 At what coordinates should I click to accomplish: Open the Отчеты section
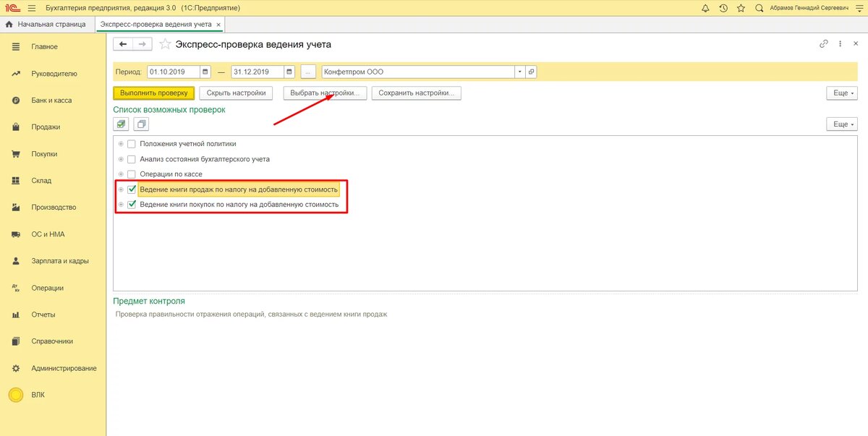[x=43, y=315]
